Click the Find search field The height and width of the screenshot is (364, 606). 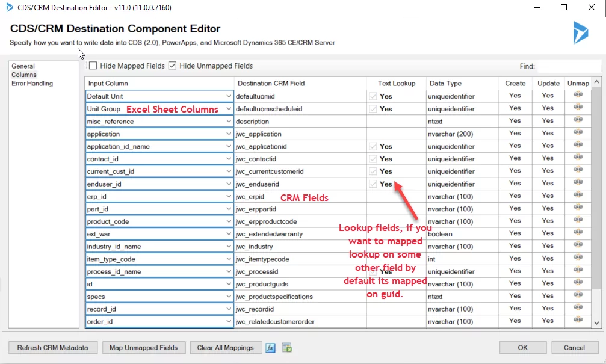tap(569, 66)
